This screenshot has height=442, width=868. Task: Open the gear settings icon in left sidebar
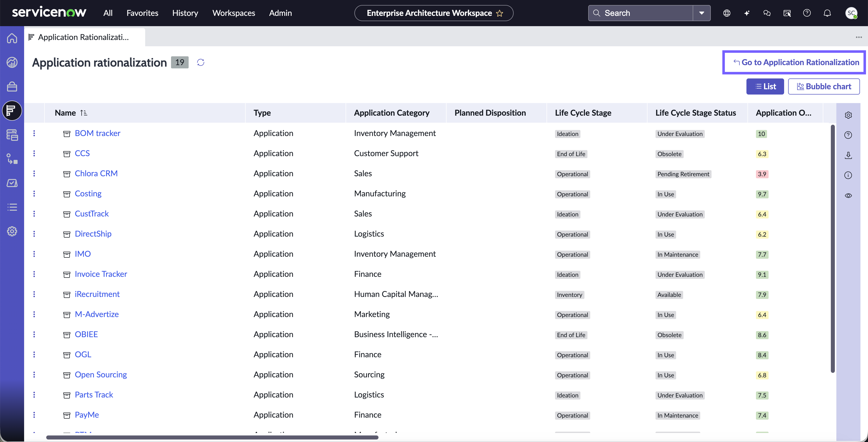tap(12, 232)
